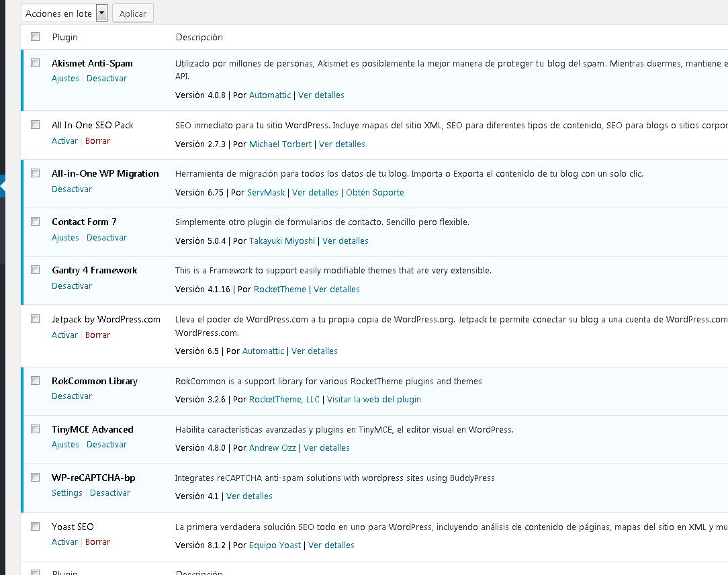Check the All-in-One WP Migration checkbox
The width and height of the screenshot is (728, 575).
36,173
